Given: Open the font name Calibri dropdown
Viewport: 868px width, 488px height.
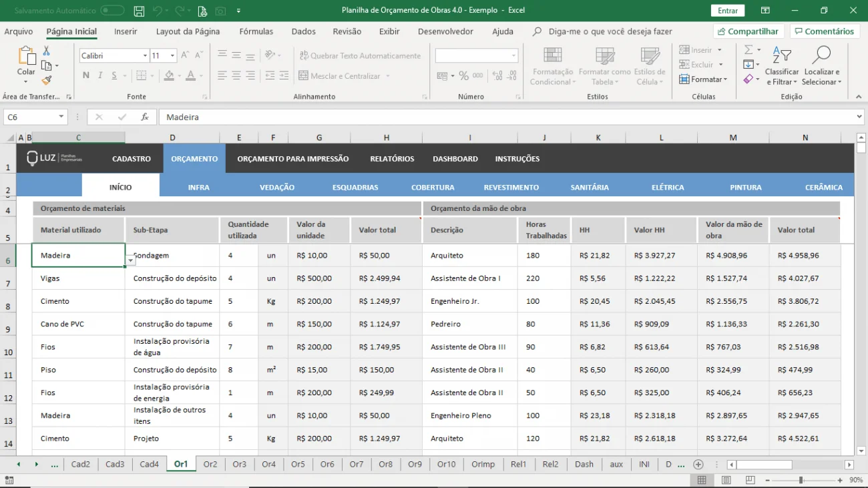Looking at the screenshot, I should click(x=145, y=56).
